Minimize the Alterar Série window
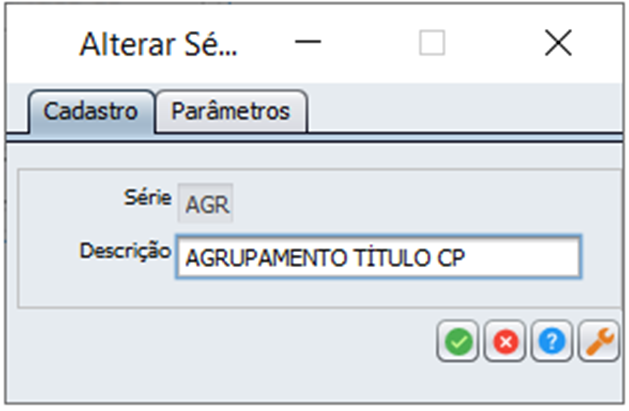This screenshot has width=629, height=411. pos(308,41)
